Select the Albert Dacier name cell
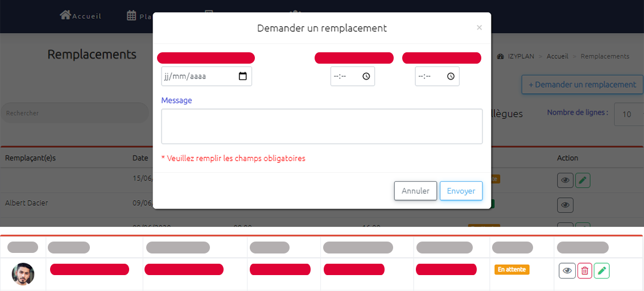The width and height of the screenshot is (644, 291). (x=26, y=203)
